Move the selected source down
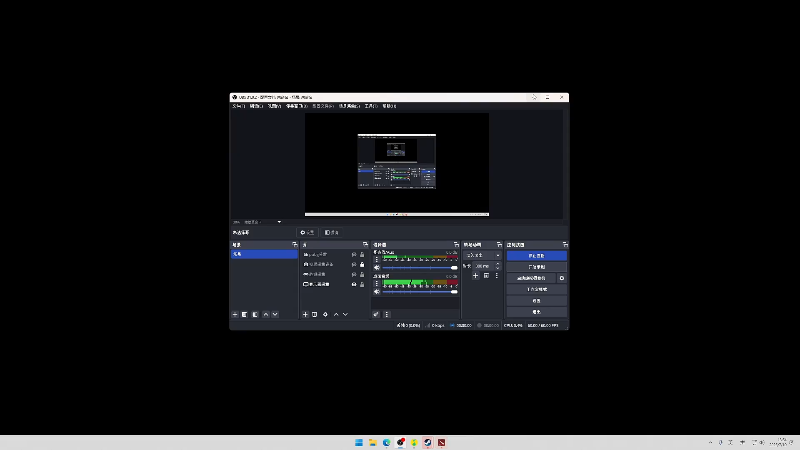 (x=345, y=315)
